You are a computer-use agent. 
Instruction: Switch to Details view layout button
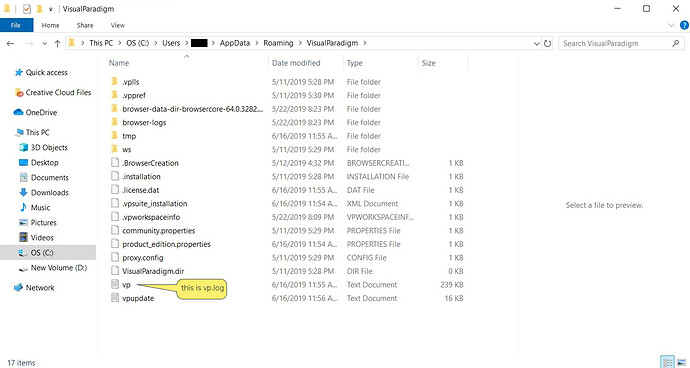[667, 362]
